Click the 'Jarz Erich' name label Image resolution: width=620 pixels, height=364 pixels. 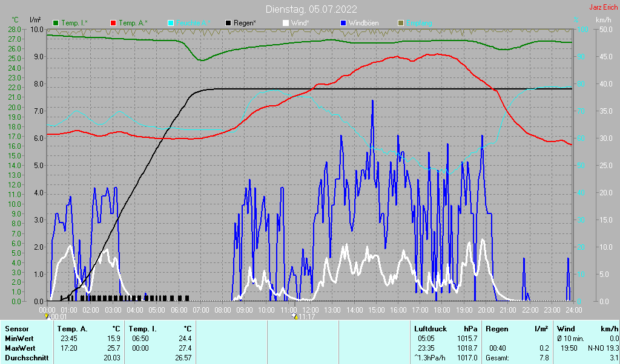coord(604,7)
